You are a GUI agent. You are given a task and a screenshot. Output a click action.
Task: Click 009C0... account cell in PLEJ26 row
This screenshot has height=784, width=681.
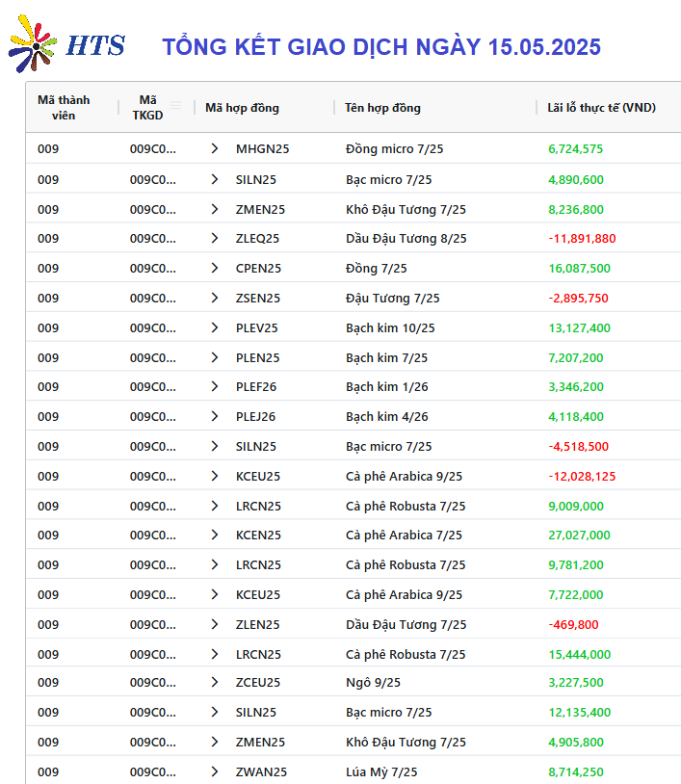coord(153,417)
